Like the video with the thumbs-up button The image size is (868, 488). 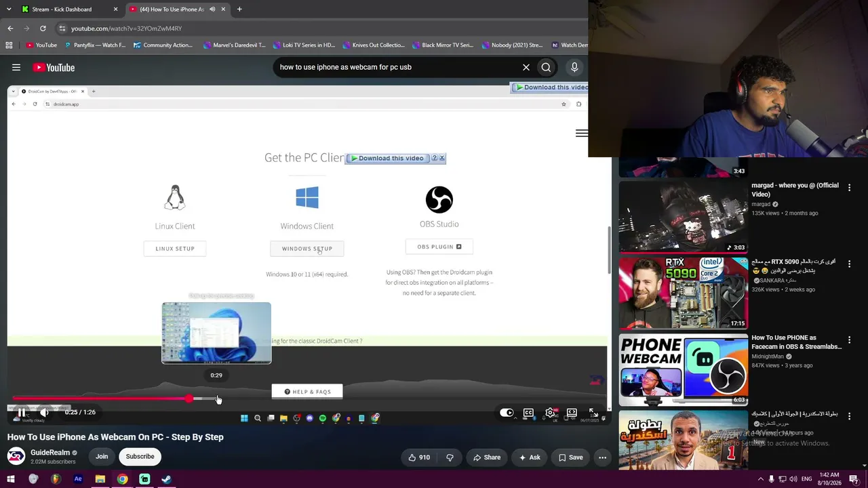(418, 457)
